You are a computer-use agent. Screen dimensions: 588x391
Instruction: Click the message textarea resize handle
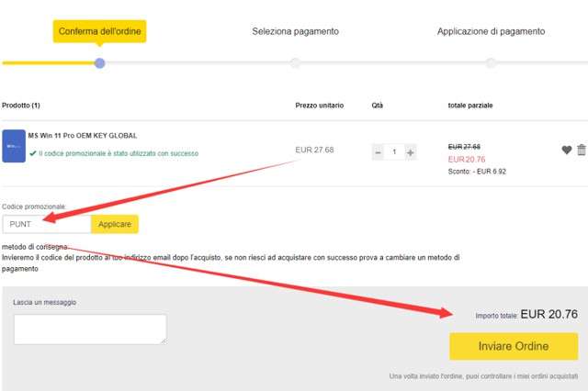(164, 341)
